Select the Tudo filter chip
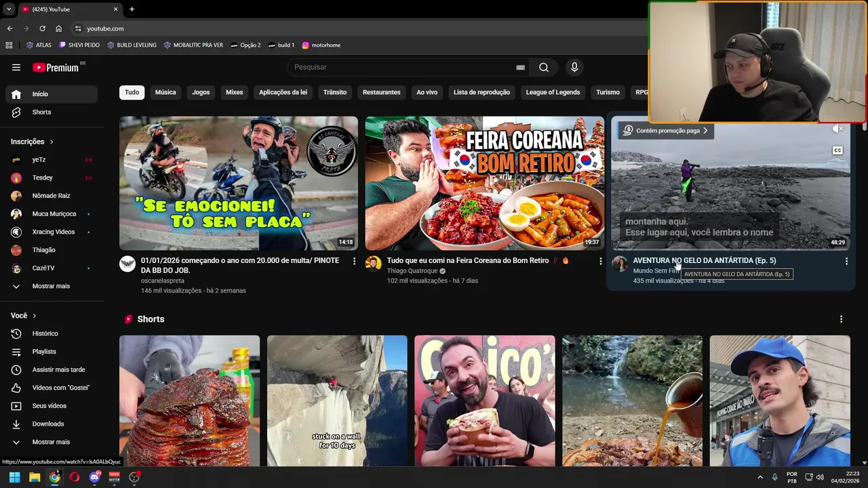 tap(132, 92)
